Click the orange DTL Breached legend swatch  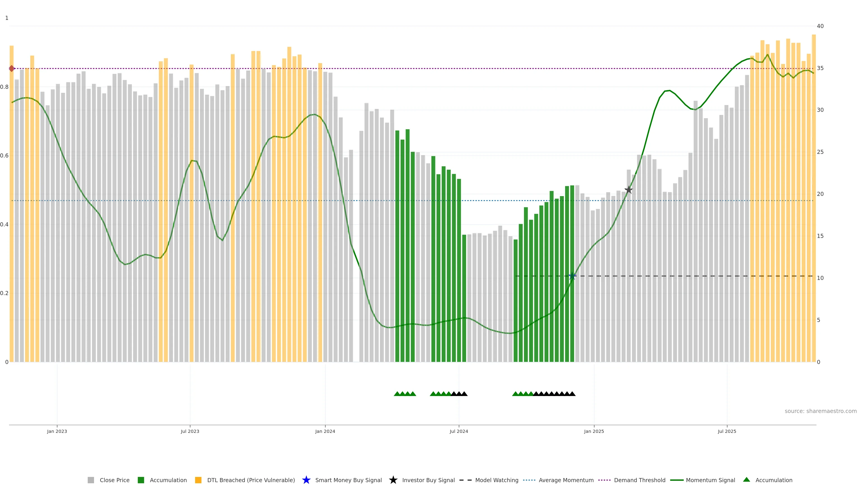pyautogui.click(x=198, y=480)
